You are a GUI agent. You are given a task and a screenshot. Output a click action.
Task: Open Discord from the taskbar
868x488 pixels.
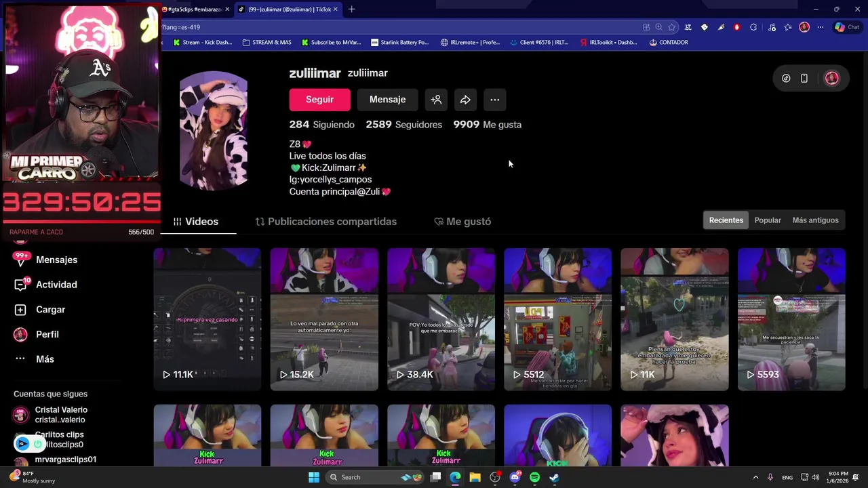tap(515, 477)
